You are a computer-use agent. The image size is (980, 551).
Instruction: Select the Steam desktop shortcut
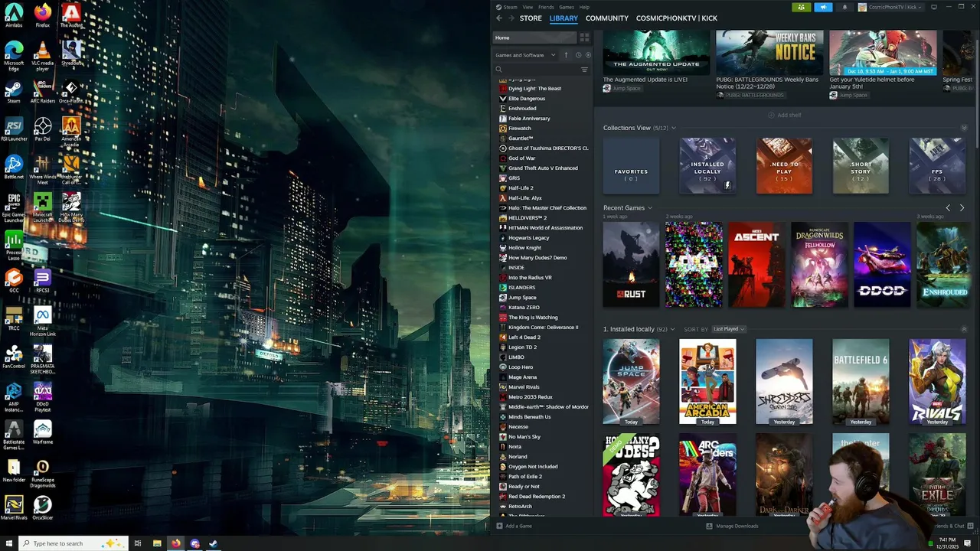[14, 91]
